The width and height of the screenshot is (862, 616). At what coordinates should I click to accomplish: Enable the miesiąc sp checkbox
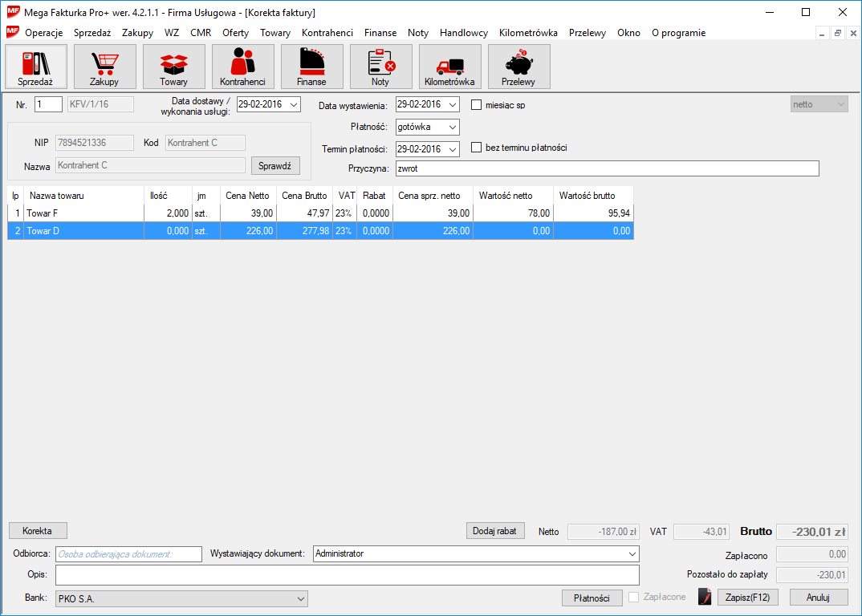pyautogui.click(x=476, y=104)
